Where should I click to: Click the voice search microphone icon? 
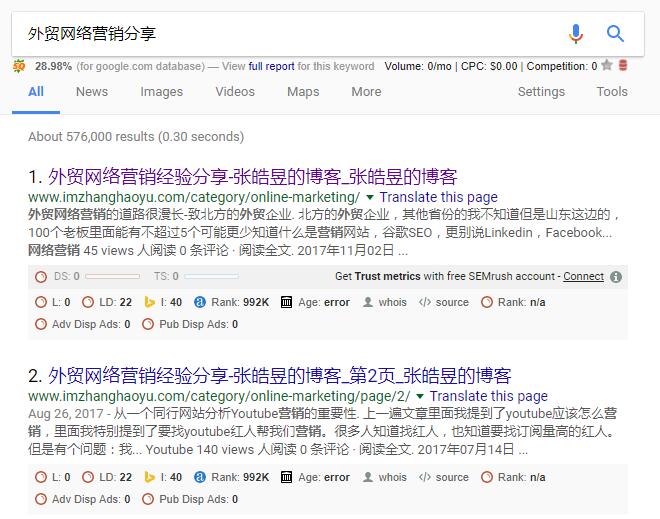[x=575, y=34]
